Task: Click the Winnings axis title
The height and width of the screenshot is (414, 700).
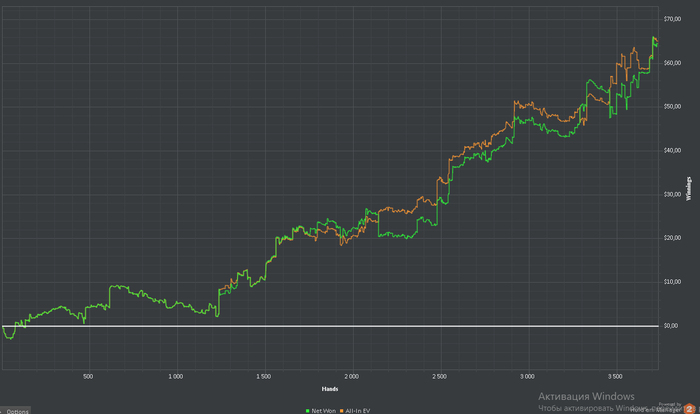Action: click(688, 188)
